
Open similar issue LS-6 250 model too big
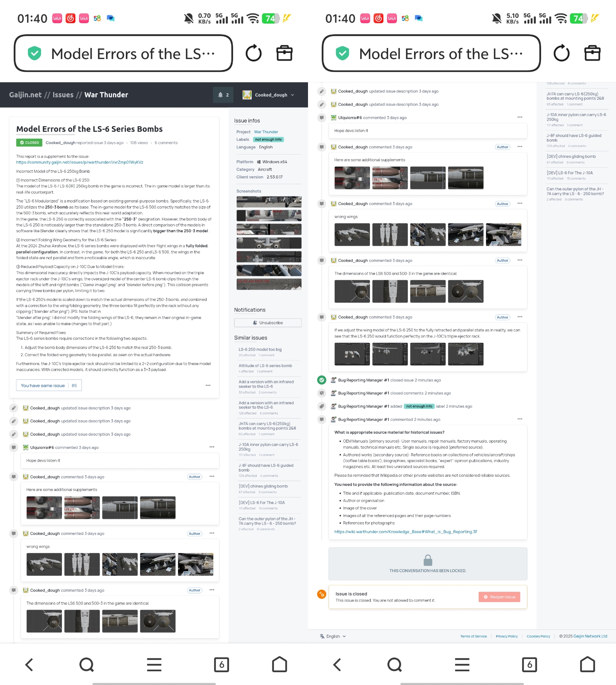[260, 349]
